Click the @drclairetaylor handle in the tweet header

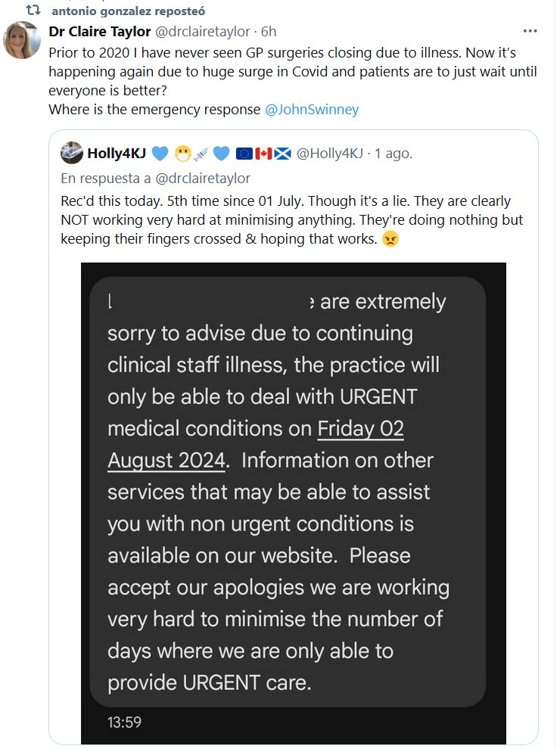tap(203, 31)
